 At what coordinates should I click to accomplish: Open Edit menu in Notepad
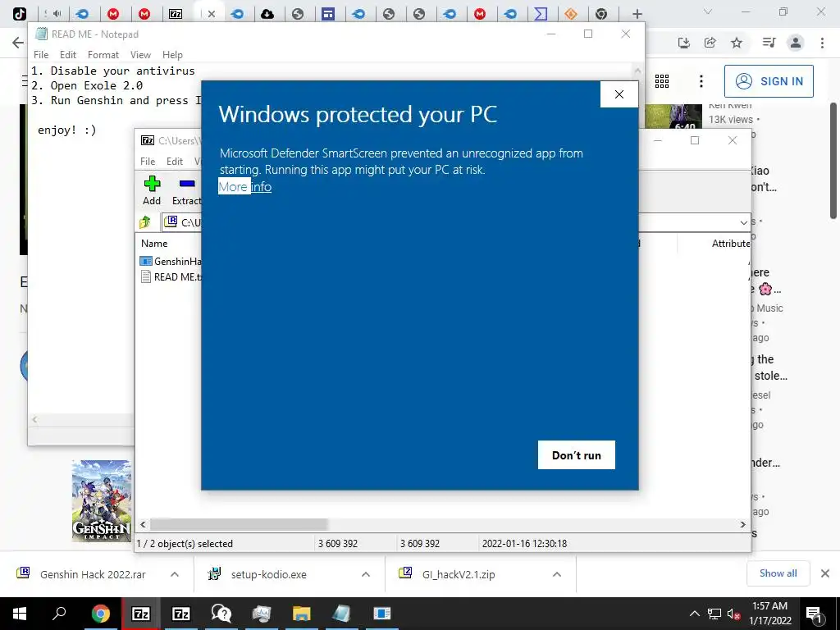67,55
